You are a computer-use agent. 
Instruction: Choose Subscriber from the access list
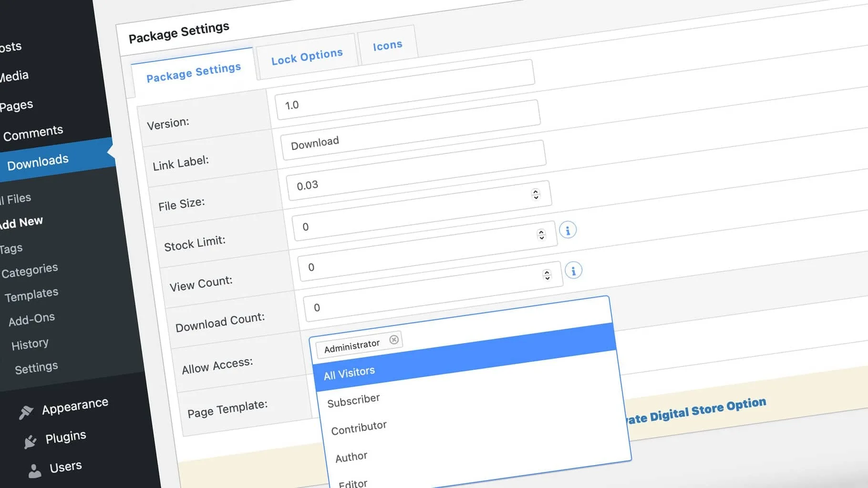pos(353,401)
